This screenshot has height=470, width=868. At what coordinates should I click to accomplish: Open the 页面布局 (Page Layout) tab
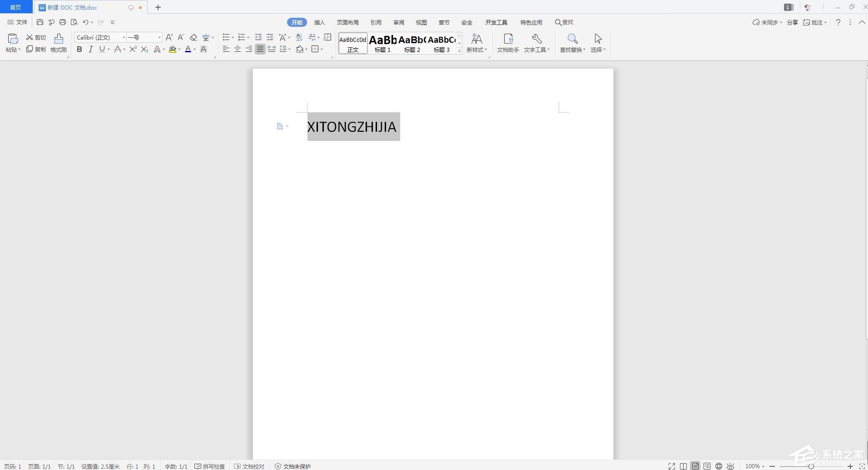point(347,22)
